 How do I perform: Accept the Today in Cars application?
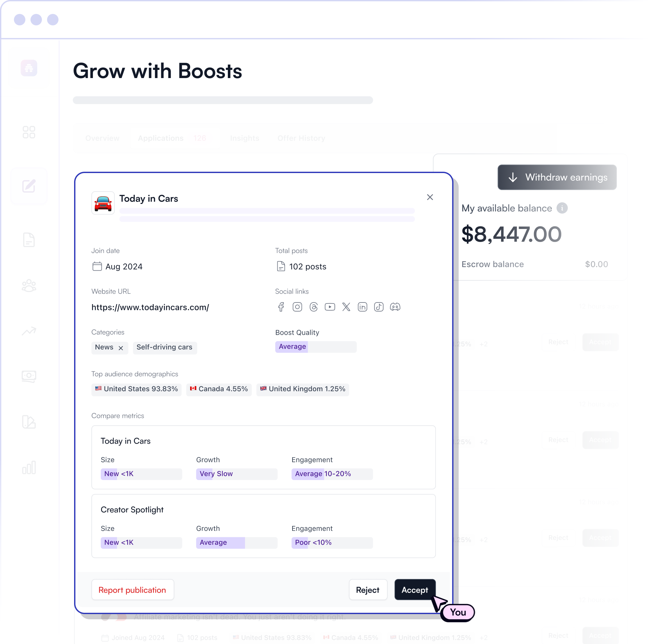point(415,590)
